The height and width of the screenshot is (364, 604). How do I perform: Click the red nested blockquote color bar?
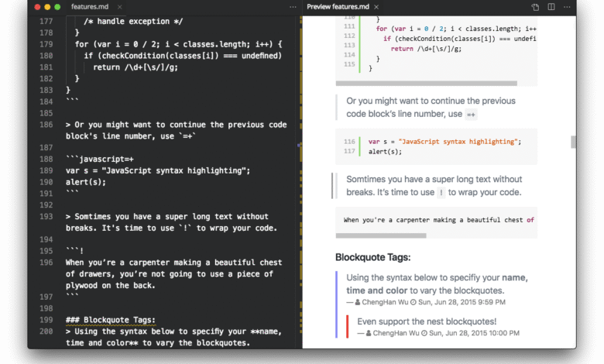(348, 327)
